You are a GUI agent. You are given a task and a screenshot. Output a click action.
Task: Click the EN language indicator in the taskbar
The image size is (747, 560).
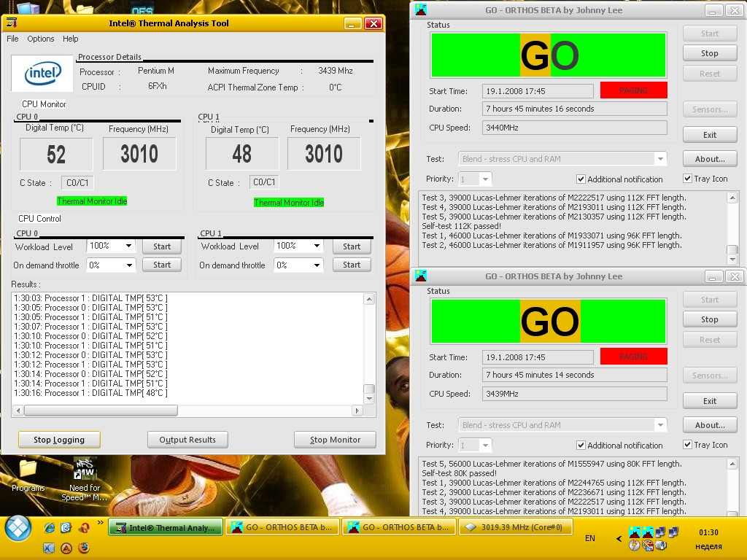[589, 538]
